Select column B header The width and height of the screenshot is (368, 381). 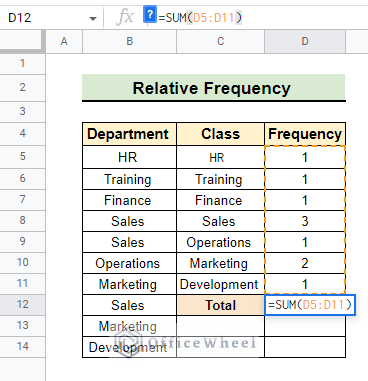click(129, 41)
